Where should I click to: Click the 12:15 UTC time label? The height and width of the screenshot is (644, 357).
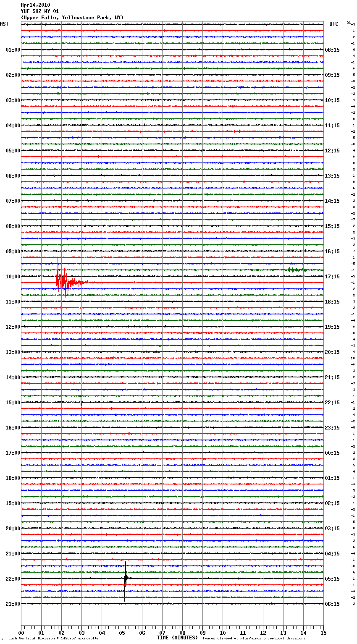(x=332, y=151)
